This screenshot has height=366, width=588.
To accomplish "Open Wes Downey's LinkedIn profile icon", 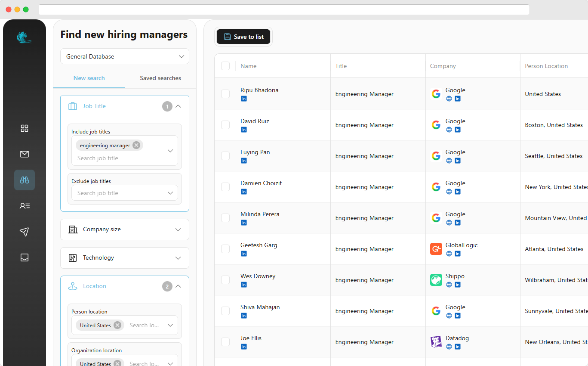I will coord(244,285).
